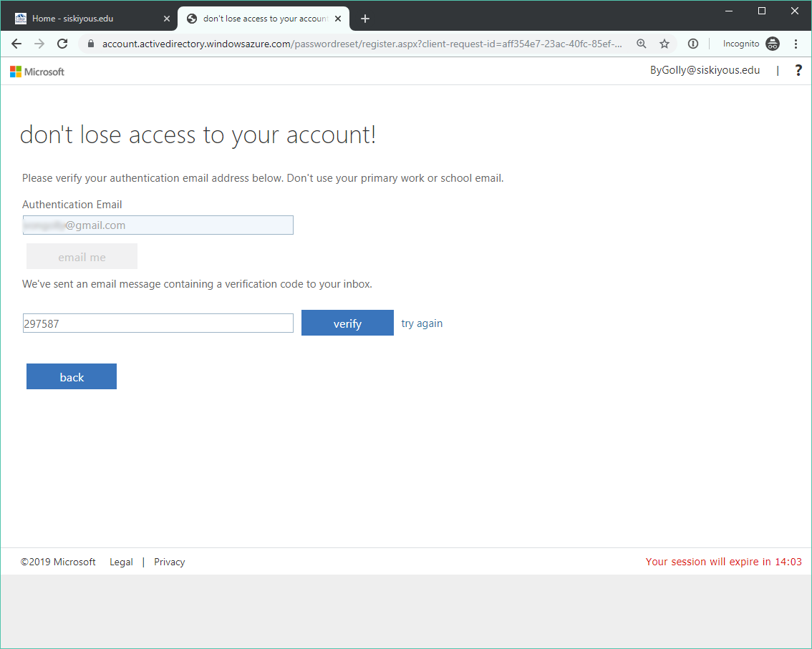Maximize the browser window
Screen dimensions: 812x649
click(x=762, y=11)
